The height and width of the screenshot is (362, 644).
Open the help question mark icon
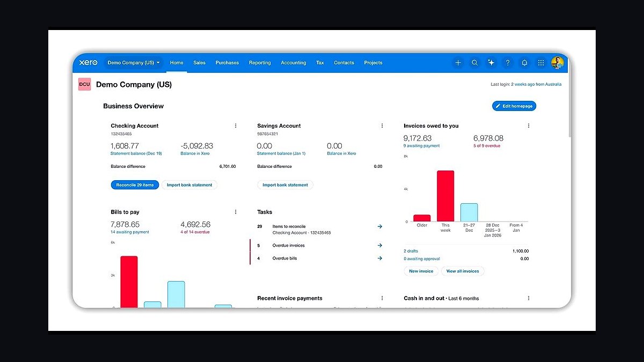[508, 63]
